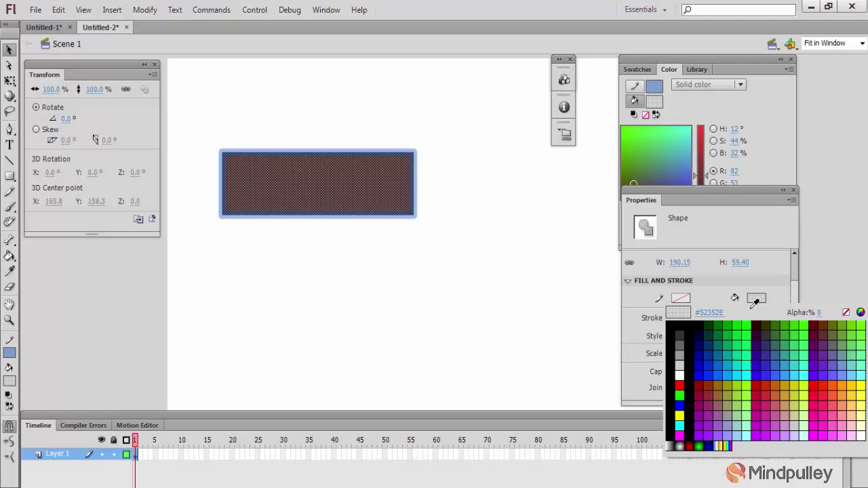Viewport: 868px width, 488px height.
Task: Open the Info panel icon
Action: click(x=564, y=107)
